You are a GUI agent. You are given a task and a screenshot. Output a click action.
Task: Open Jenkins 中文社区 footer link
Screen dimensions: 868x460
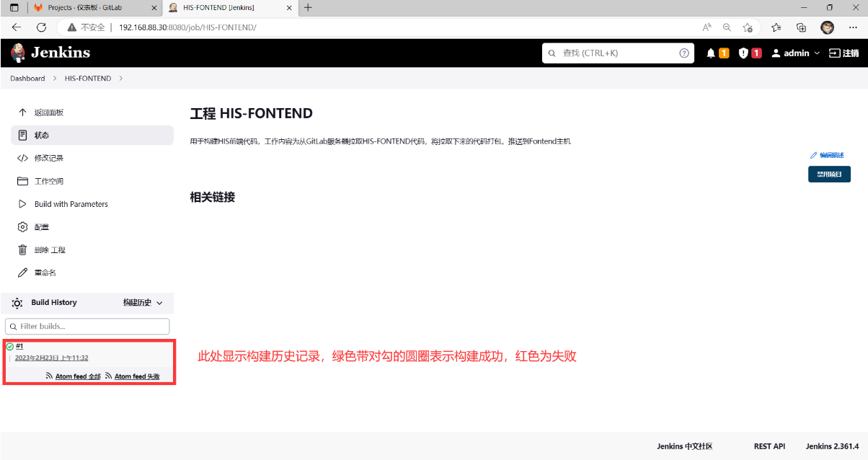(x=685, y=446)
